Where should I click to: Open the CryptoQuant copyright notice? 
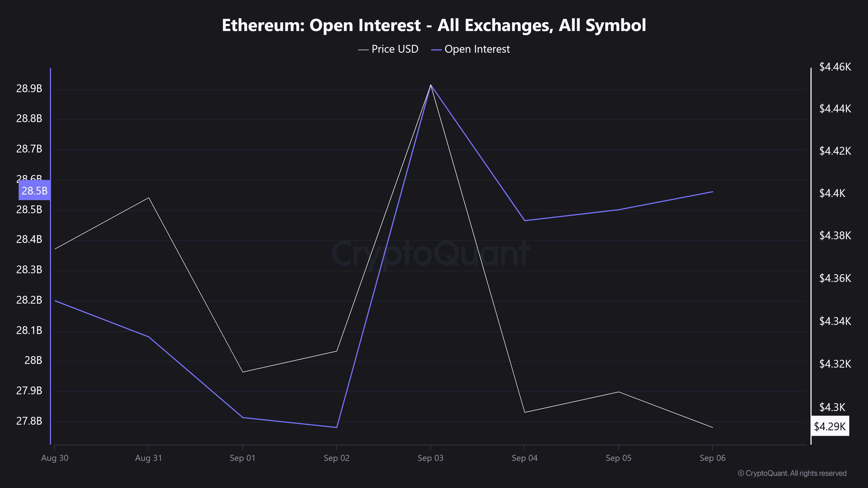coord(792,473)
